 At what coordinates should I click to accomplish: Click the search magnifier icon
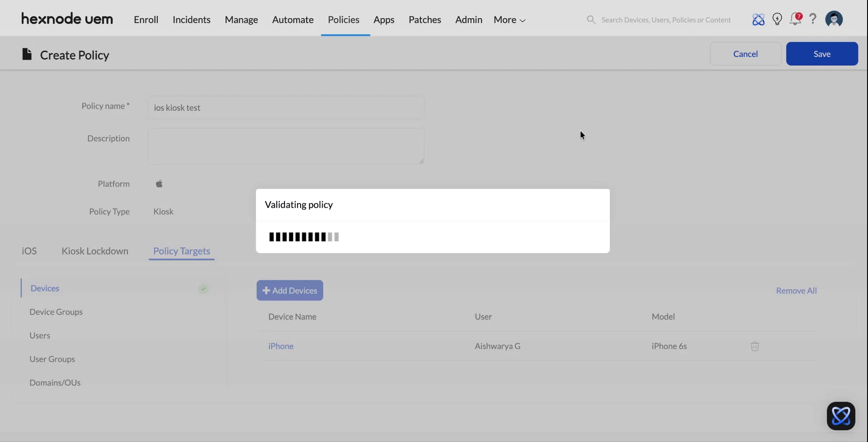point(591,19)
